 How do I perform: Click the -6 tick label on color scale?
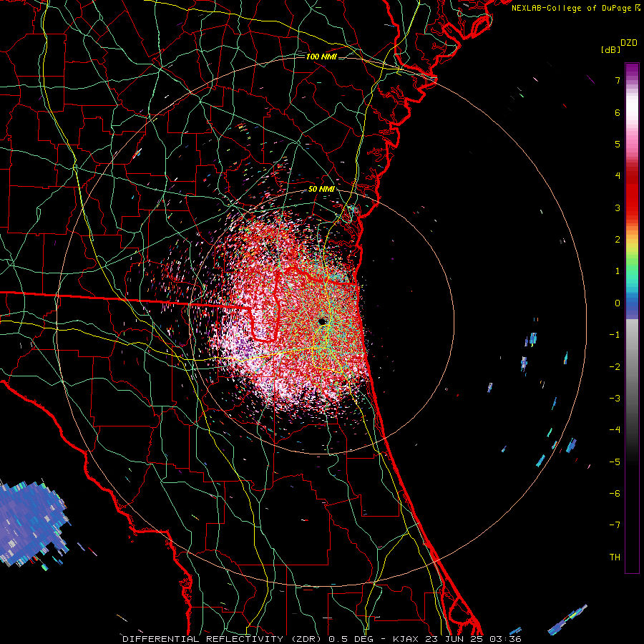pyautogui.click(x=615, y=494)
